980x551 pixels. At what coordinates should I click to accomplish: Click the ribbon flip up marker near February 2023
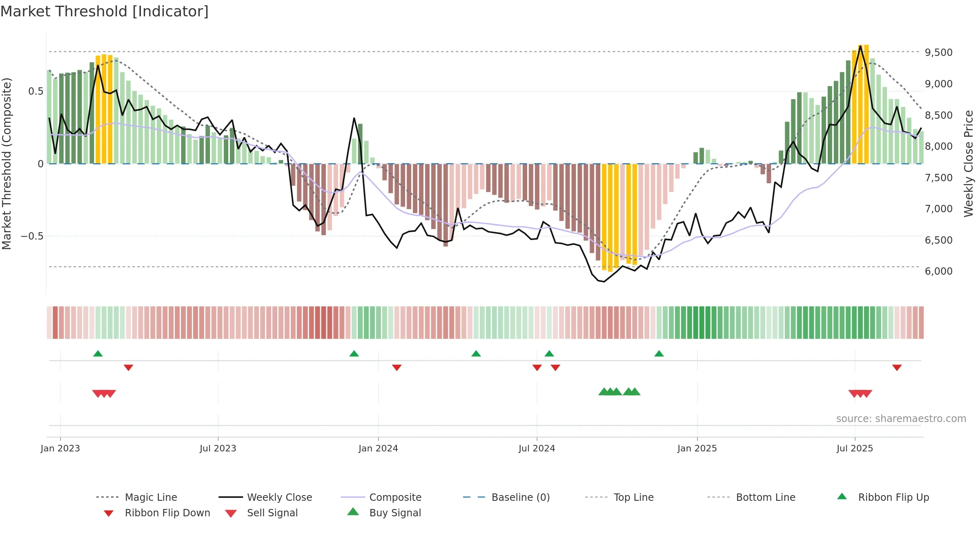(98, 353)
